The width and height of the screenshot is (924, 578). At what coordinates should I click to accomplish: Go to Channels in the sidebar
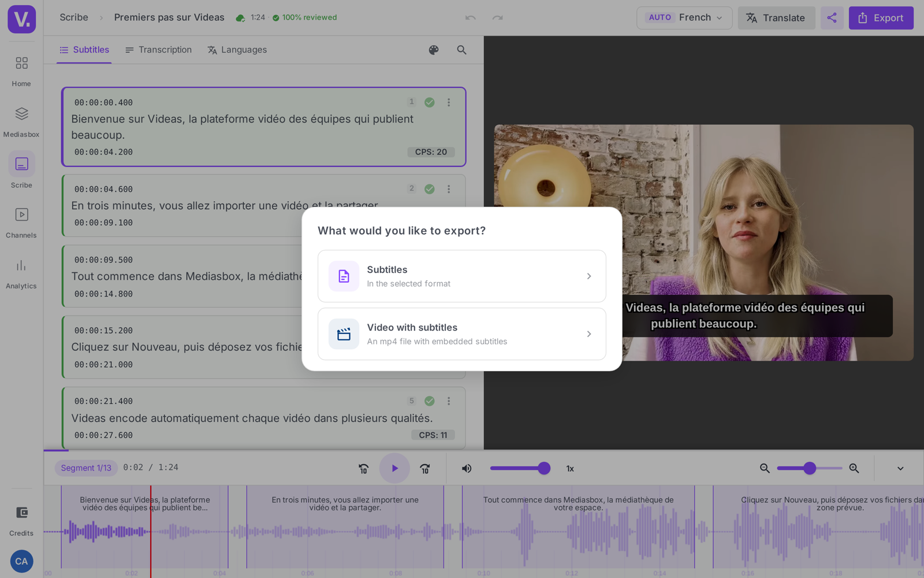[21, 223]
